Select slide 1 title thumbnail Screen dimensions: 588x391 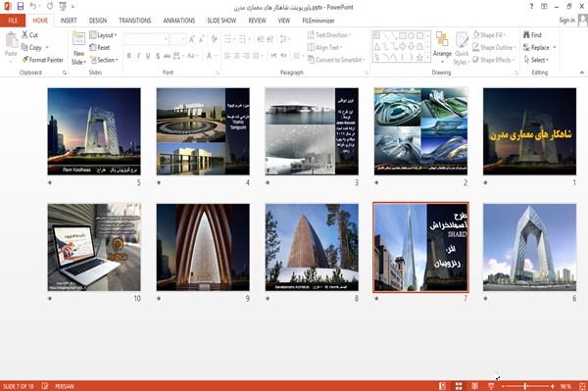click(x=529, y=131)
